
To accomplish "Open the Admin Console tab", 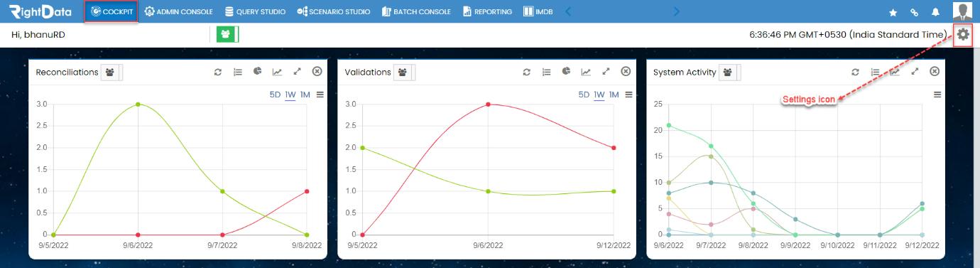I will [x=179, y=11].
